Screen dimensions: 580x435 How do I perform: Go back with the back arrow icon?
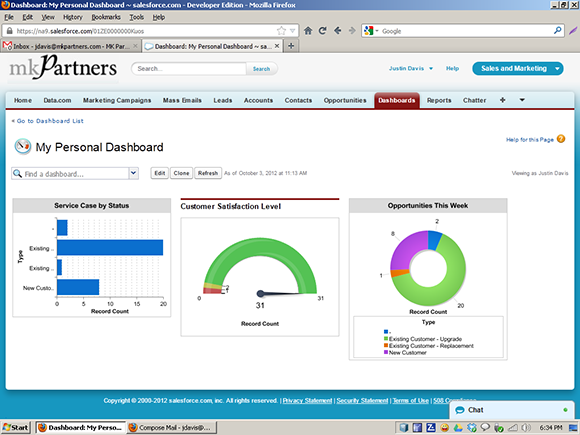(337, 31)
